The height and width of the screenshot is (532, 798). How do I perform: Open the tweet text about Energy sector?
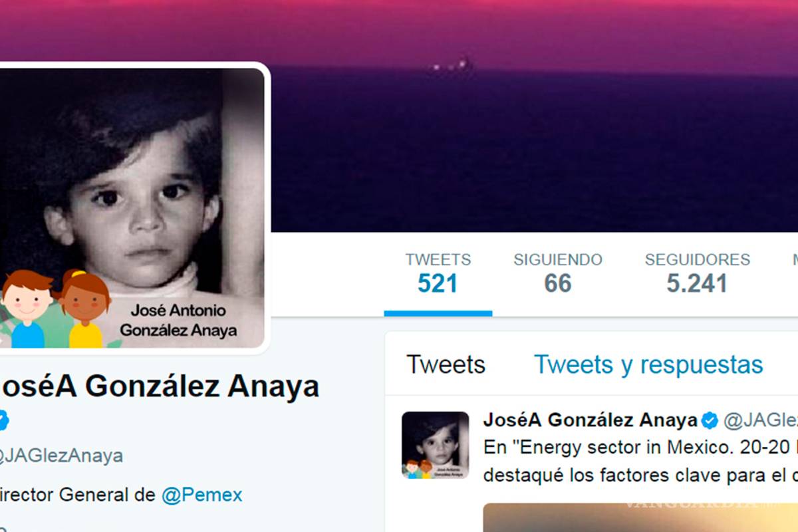point(640,462)
